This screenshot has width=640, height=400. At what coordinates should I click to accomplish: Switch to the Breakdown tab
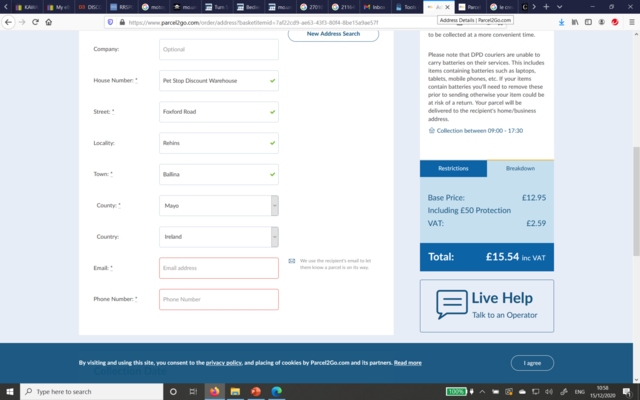[x=520, y=168]
